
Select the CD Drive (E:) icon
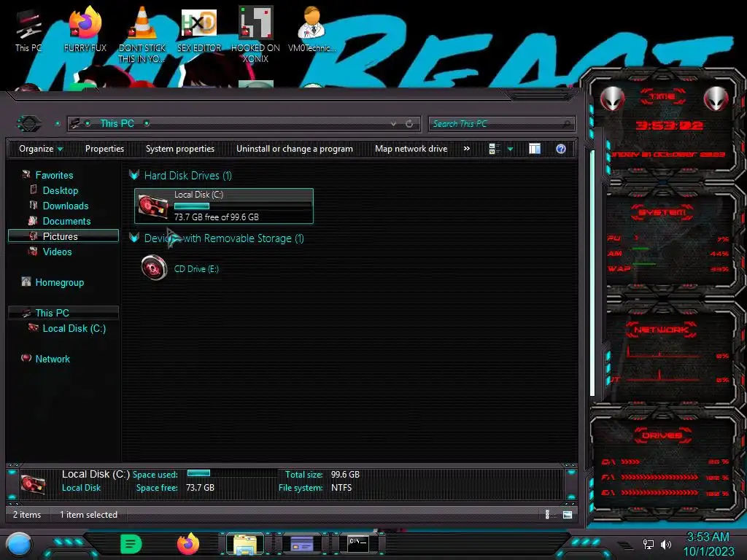154,268
